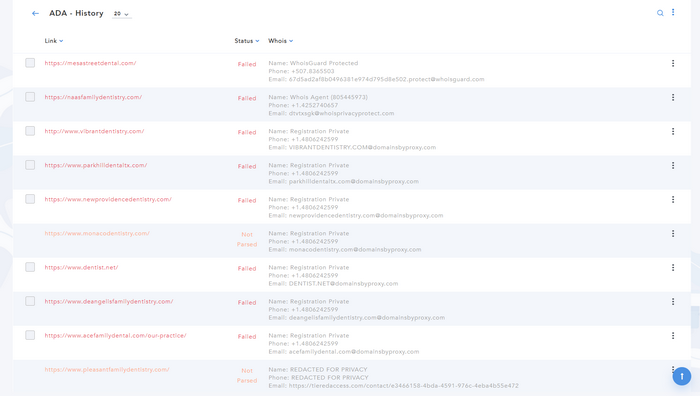
Task: Open the search magnifier icon
Action: [x=660, y=13]
